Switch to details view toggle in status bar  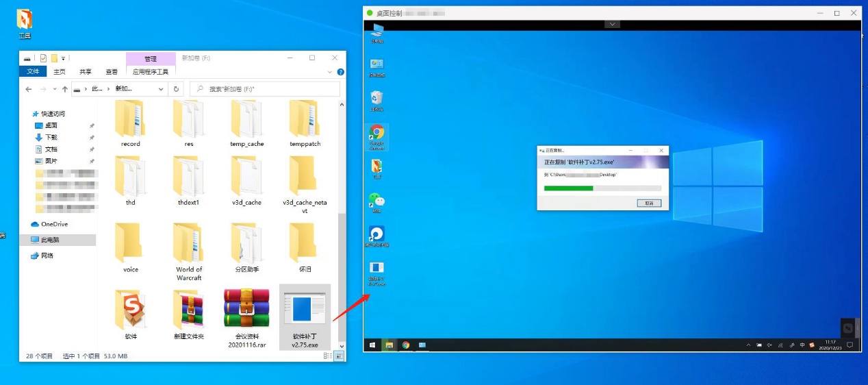tap(328, 356)
